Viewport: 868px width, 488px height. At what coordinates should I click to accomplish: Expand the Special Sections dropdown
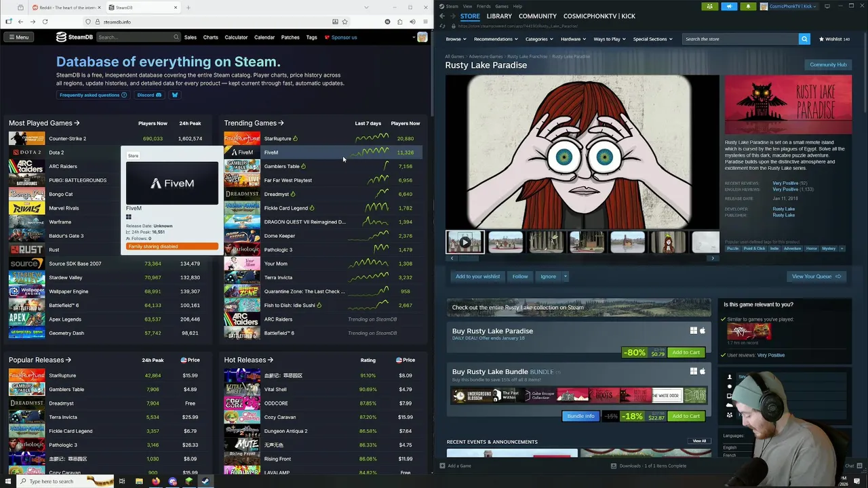(x=652, y=39)
